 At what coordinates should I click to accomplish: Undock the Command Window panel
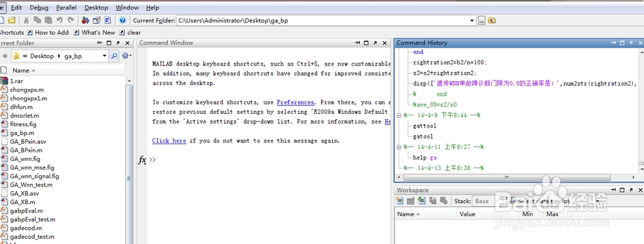tap(375, 42)
